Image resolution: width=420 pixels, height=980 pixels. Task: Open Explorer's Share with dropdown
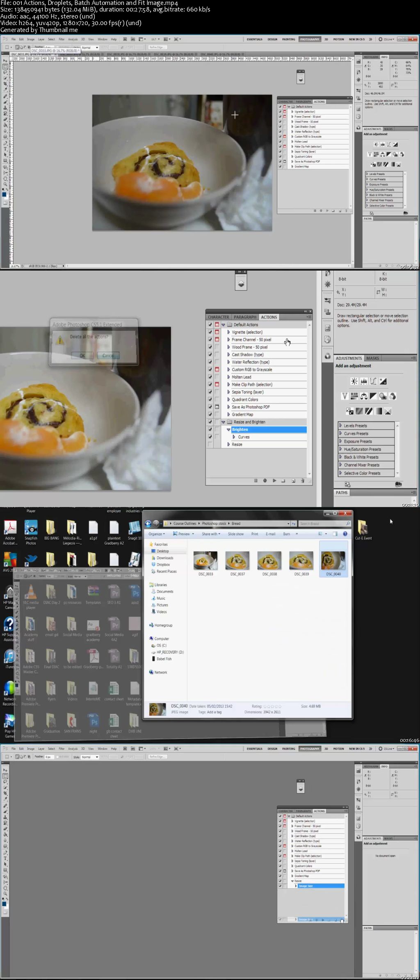pyautogui.click(x=211, y=534)
